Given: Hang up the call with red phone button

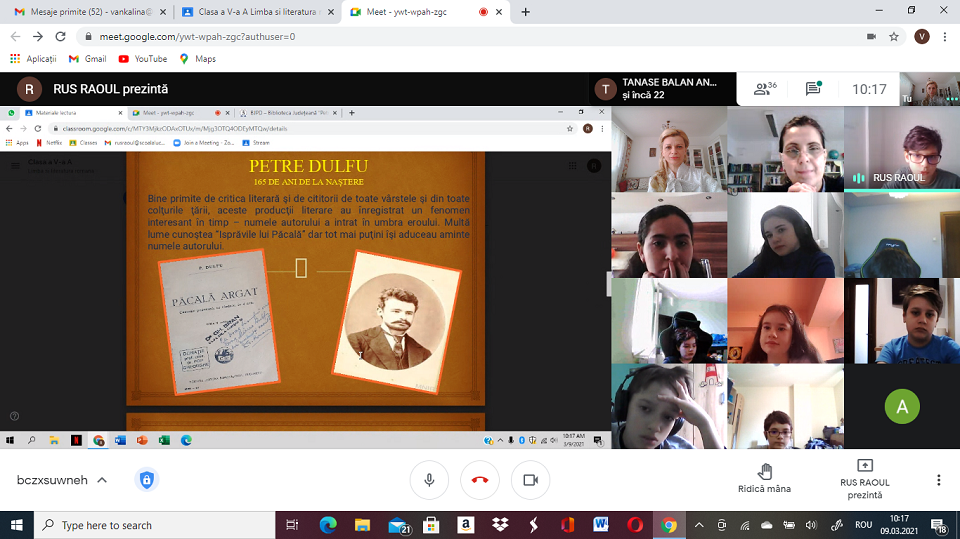Looking at the screenshot, I should pyautogui.click(x=480, y=480).
